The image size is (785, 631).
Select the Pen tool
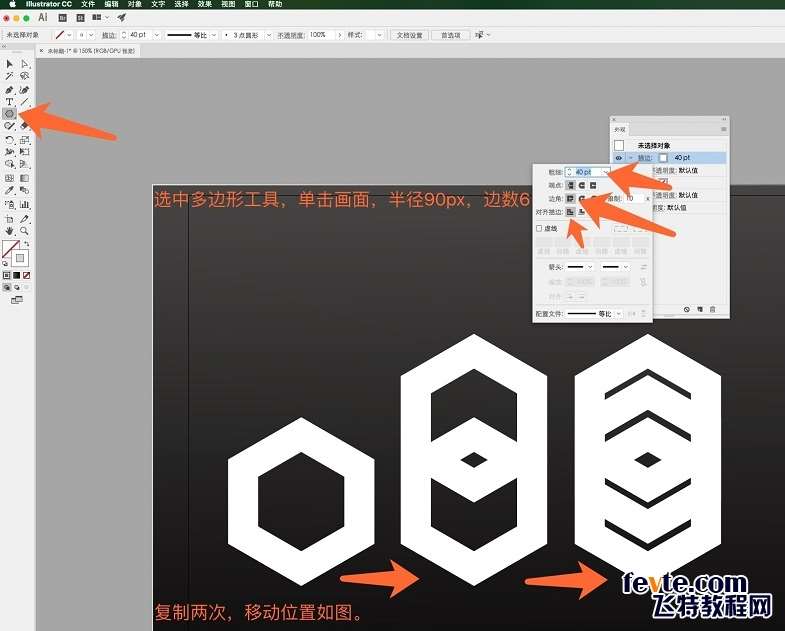pos(9,90)
